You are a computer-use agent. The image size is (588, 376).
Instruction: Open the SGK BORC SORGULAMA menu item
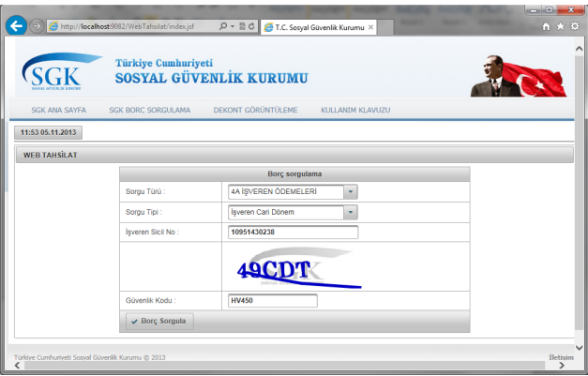[x=150, y=110]
